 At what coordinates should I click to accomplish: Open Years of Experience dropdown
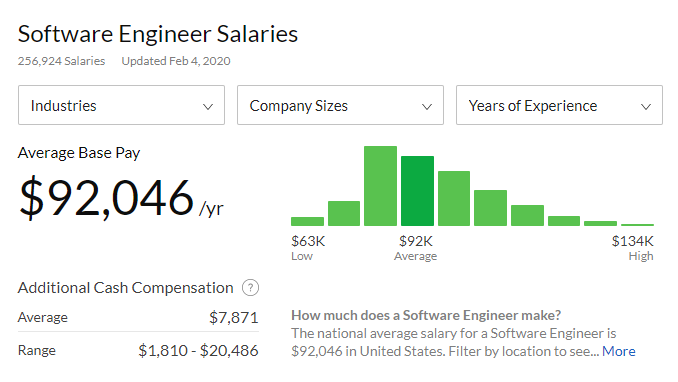[559, 105]
